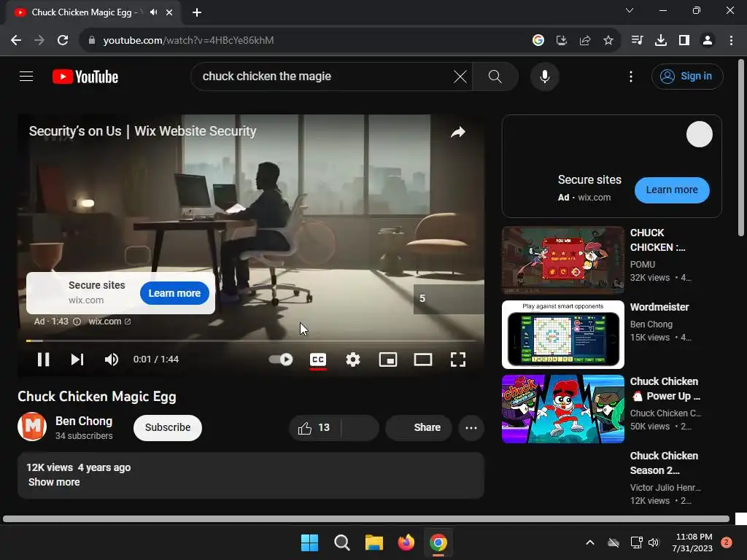Image resolution: width=747 pixels, height=560 pixels.
Task: Open Windows taskbar search
Action: [342, 542]
